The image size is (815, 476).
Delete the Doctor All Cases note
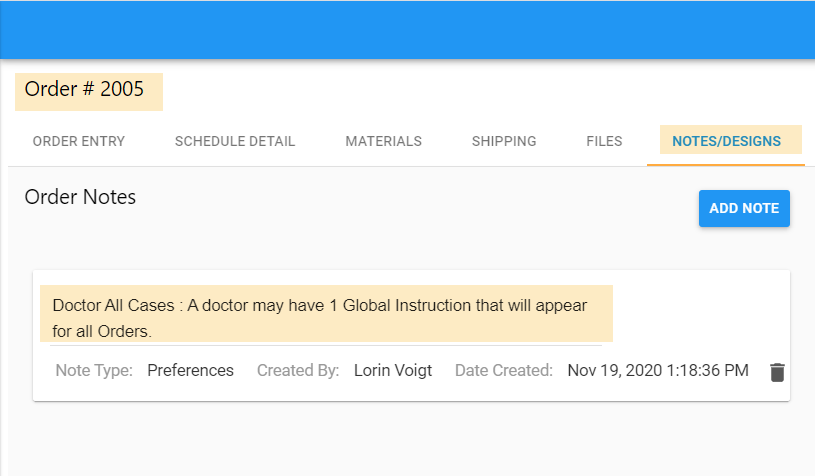[x=777, y=372]
